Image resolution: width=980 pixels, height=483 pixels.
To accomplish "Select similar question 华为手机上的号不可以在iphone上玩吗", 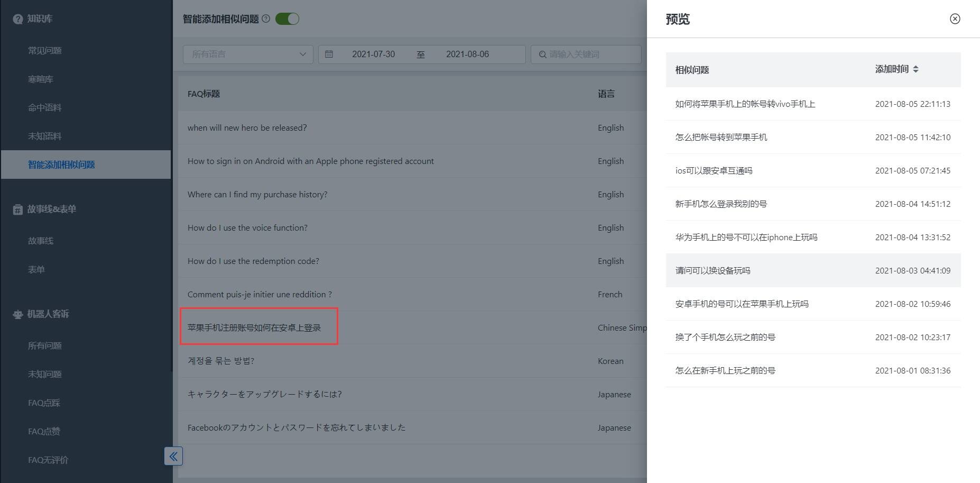I will 746,238.
